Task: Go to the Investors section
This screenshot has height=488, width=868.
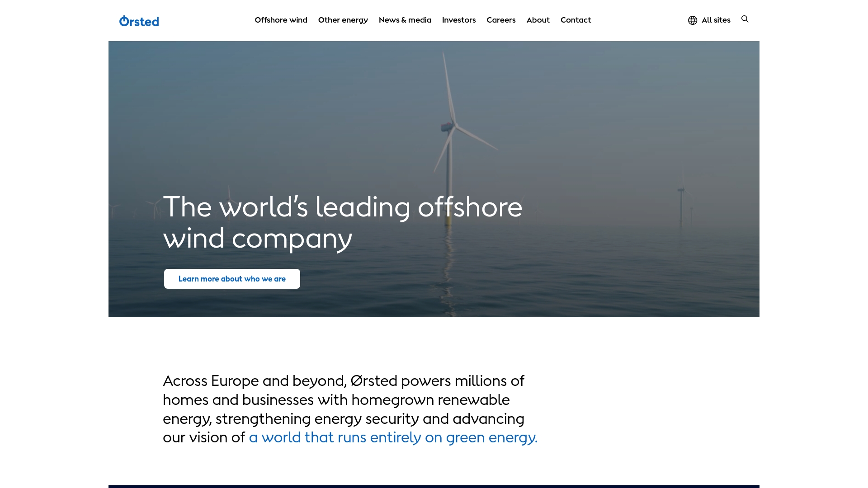Action: [x=458, y=20]
